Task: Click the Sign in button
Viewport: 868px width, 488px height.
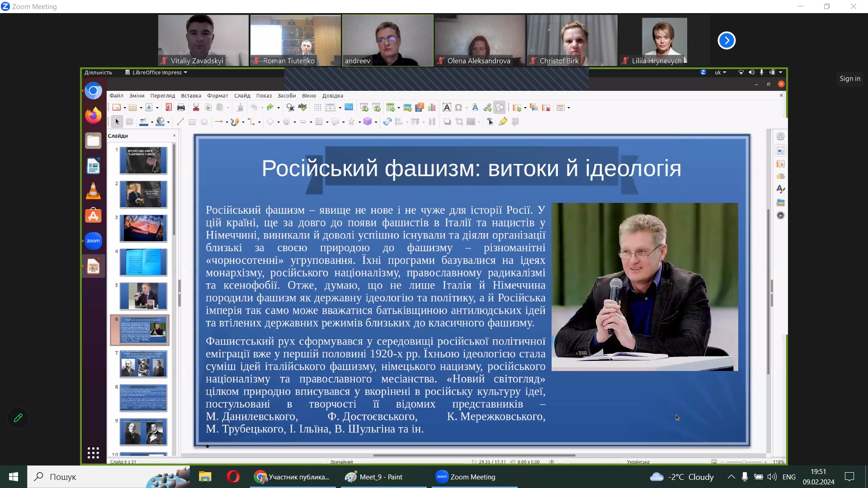Action: [x=849, y=79]
